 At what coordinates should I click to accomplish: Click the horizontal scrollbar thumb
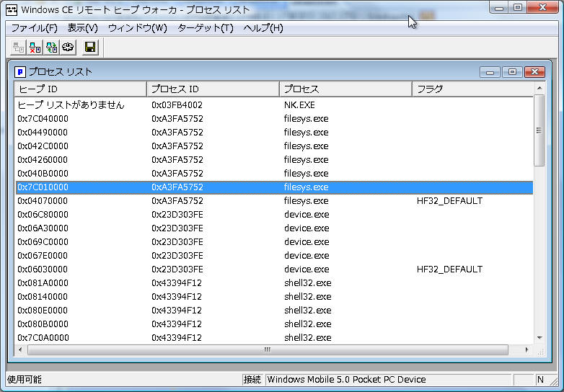pyautogui.click(x=268, y=349)
